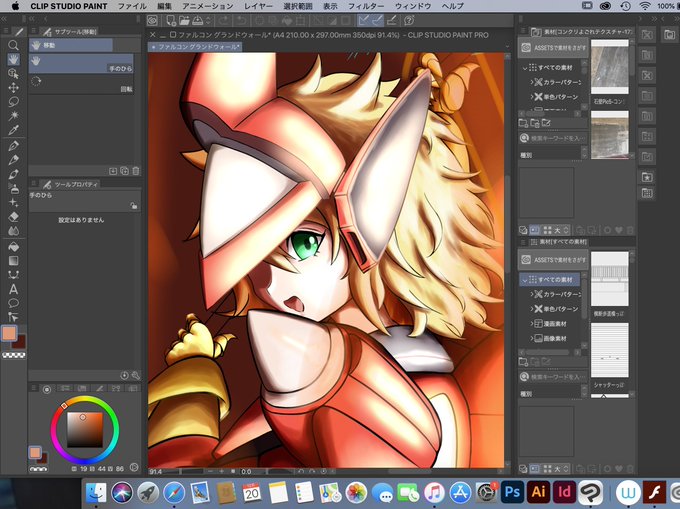Delete sub tool with trash icon

pyautogui.click(x=136, y=171)
